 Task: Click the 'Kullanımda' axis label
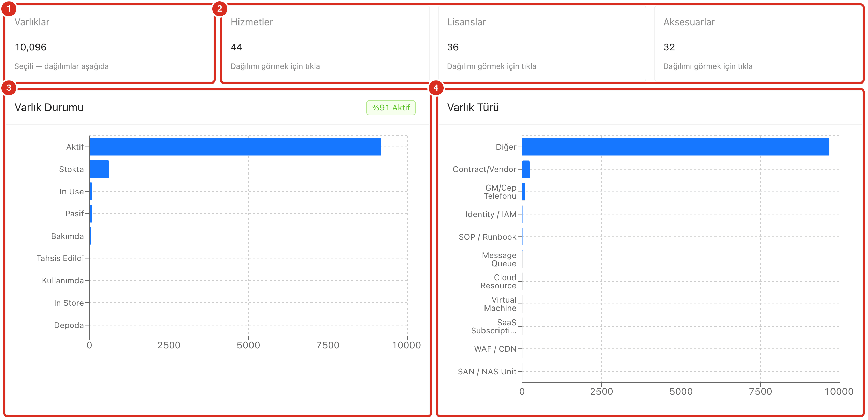pyautogui.click(x=63, y=281)
